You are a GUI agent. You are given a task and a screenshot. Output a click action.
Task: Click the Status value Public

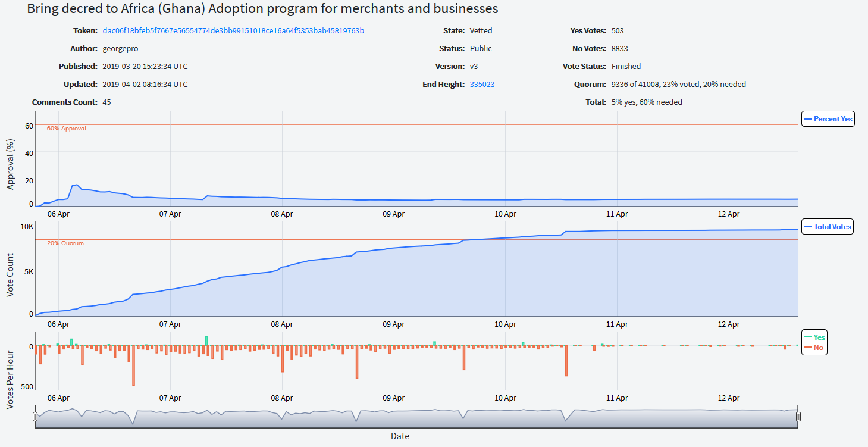click(481, 48)
